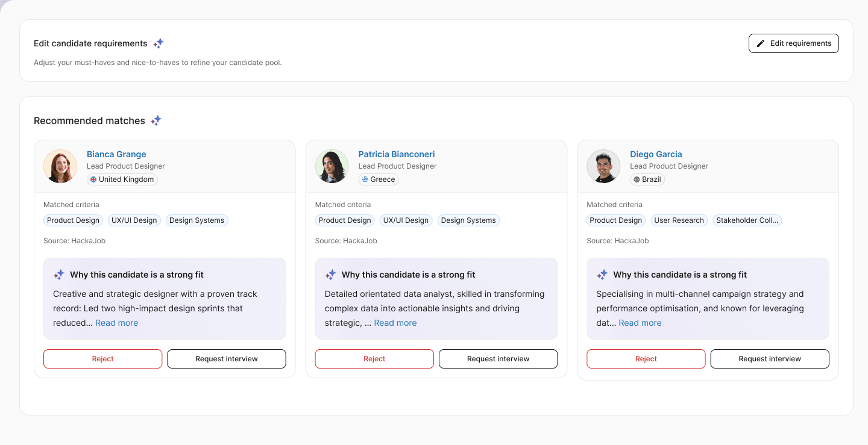The image size is (868, 445).
Task: Click 'Source: HackaJob' on Bianca Grange's card
Action: (75, 241)
